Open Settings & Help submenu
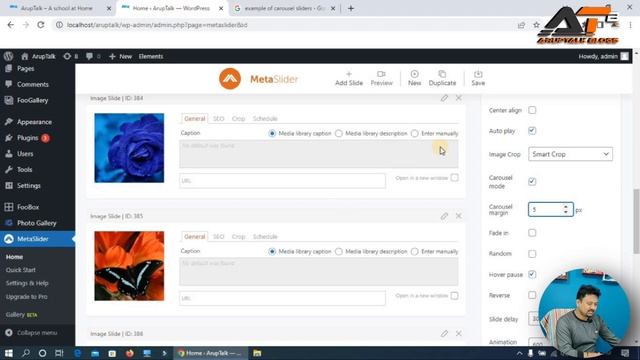 tap(27, 283)
